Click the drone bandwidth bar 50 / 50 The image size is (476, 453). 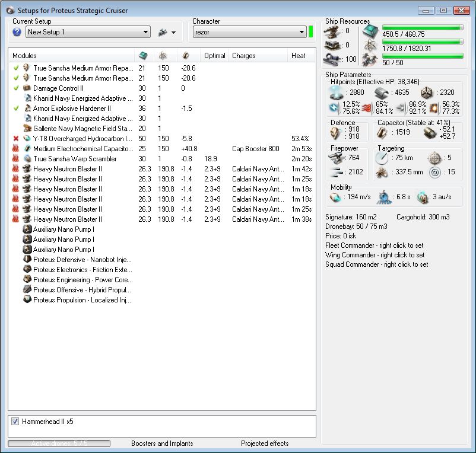click(423, 56)
